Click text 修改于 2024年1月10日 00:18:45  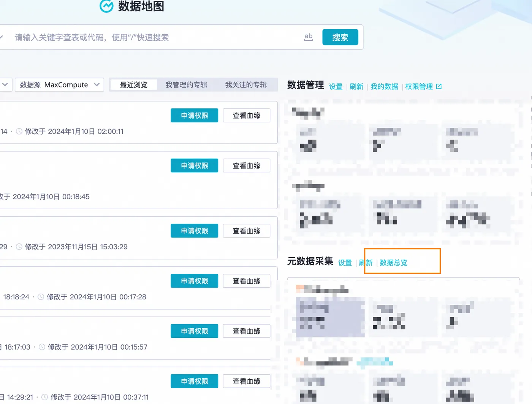click(x=45, y=197)
